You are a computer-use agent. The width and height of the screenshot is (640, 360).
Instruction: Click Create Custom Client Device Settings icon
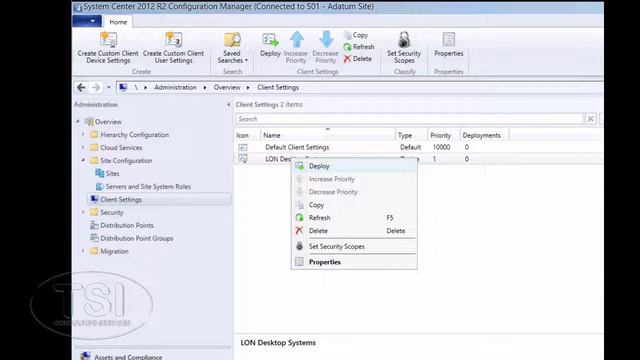pos(108,40)
